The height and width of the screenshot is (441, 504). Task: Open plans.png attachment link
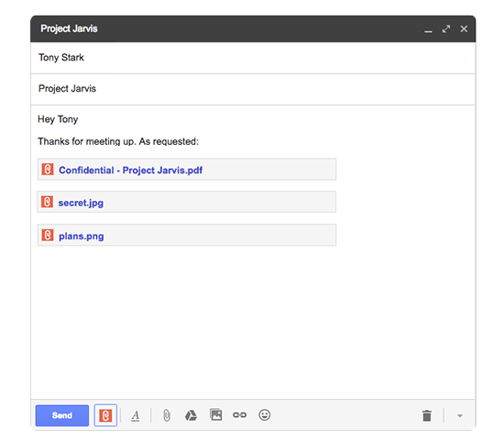click(82, 237)
